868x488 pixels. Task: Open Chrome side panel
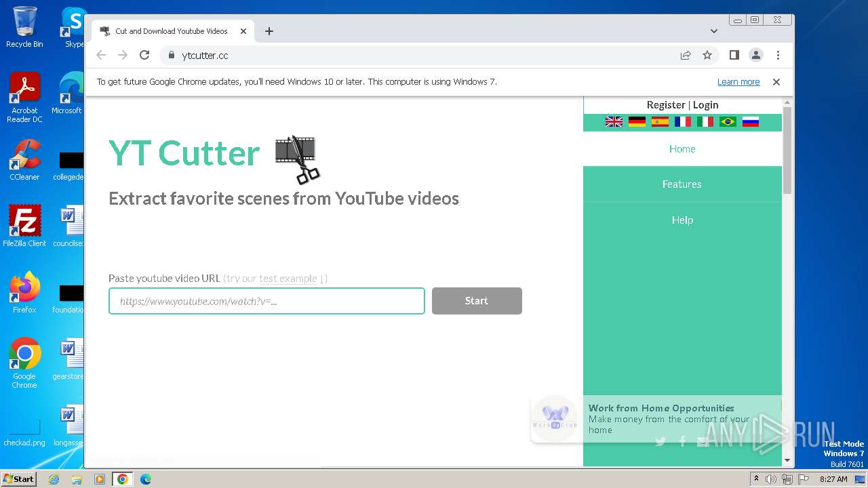tap(734, 56)
